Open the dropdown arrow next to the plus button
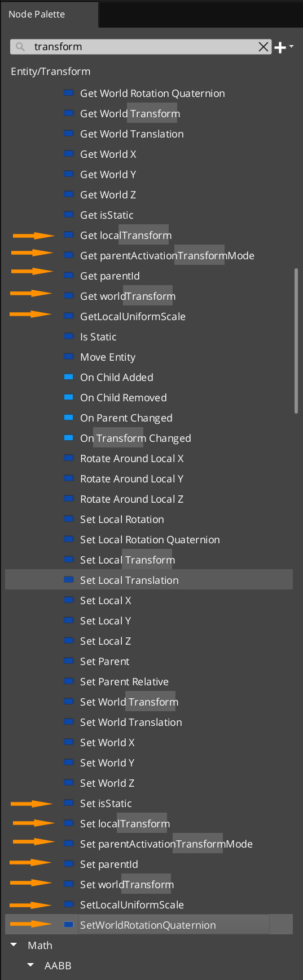Screen dimensions: 303x980 (x=291, y=46)
